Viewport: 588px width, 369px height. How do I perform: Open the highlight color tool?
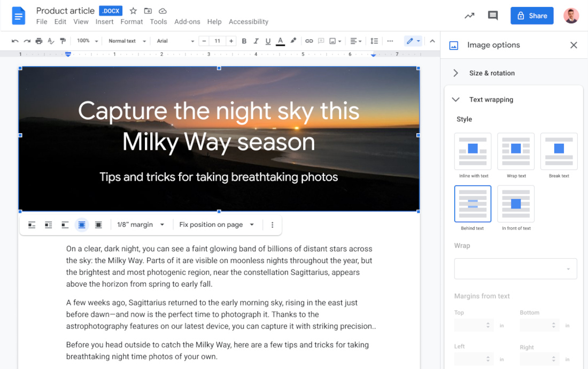(293, 41)
